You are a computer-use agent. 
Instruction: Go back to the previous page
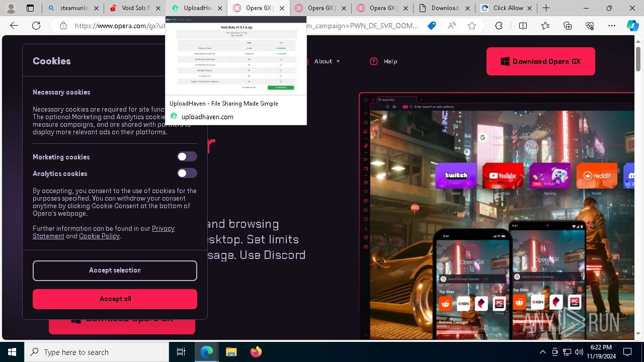pyautogui.click(x=14, y=26)
